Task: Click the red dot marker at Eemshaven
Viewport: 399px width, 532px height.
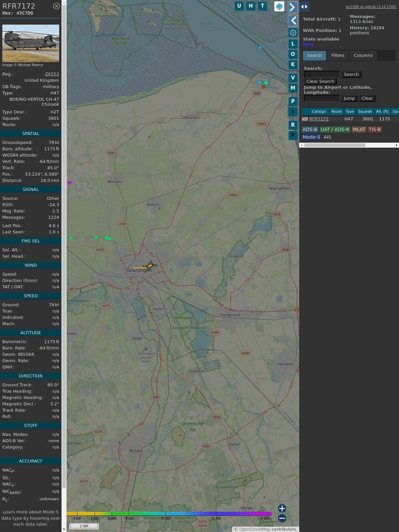Action: coord(264,87)
